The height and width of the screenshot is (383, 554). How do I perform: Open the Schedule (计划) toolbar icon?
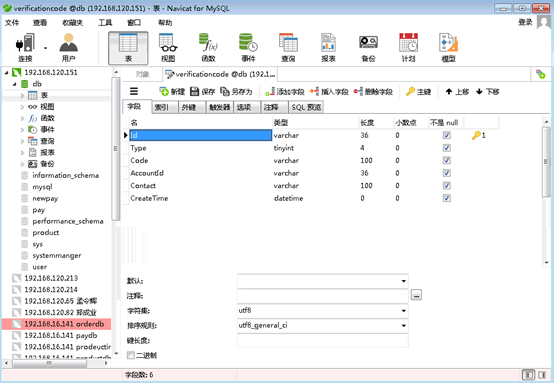pyautogui.click(x=408, y=47)
